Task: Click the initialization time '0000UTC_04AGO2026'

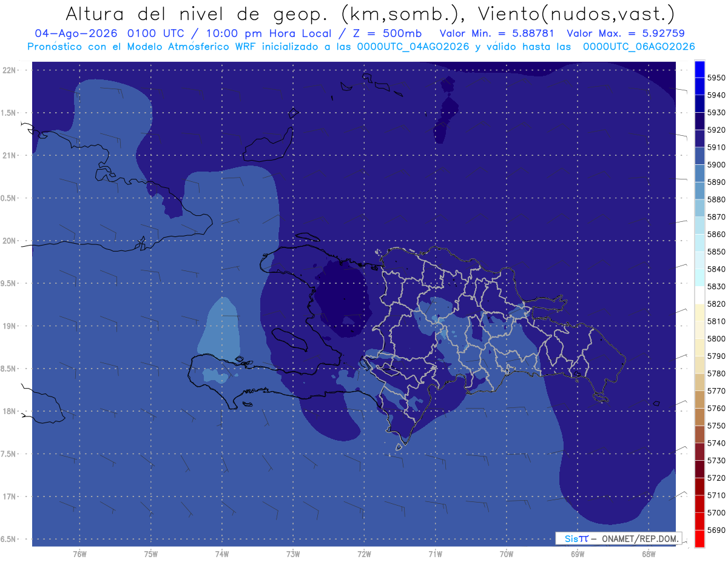Action: 413,46
